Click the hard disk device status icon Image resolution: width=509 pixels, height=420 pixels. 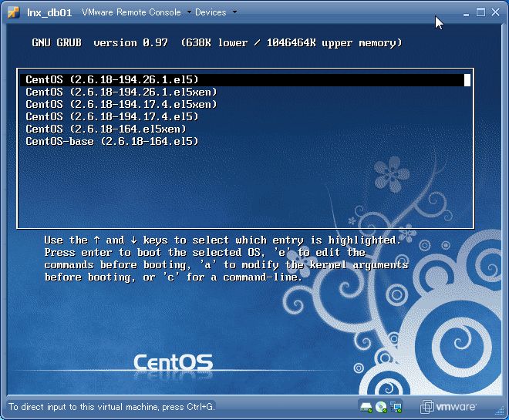pos(366,407)
